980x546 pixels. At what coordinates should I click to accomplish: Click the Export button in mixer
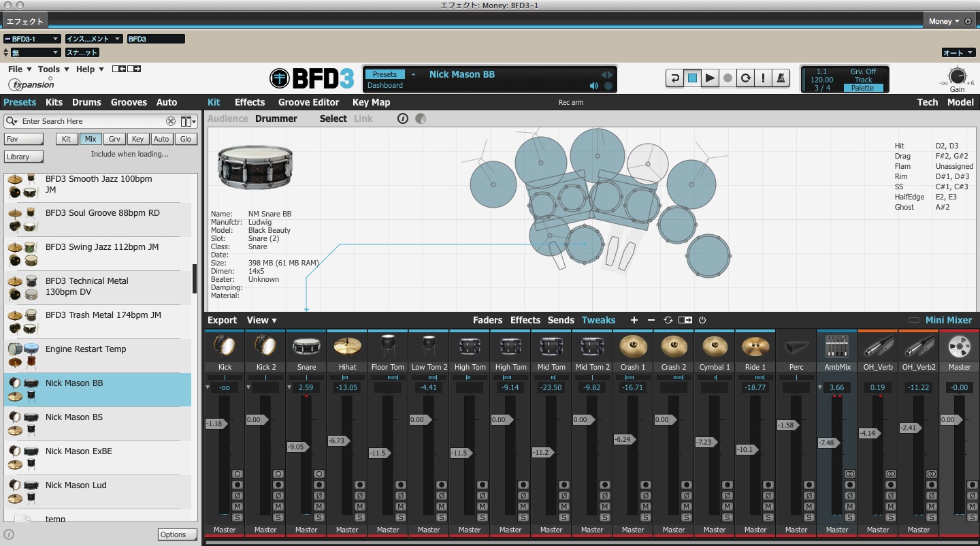tap(222, 320)
